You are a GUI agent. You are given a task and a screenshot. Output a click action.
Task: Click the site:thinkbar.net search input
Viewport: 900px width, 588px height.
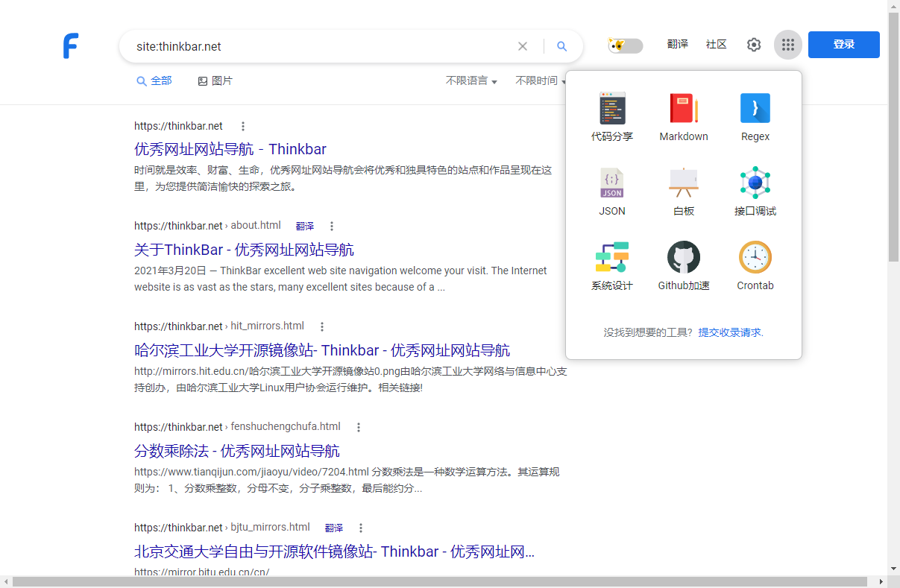(x=321, y=46)
